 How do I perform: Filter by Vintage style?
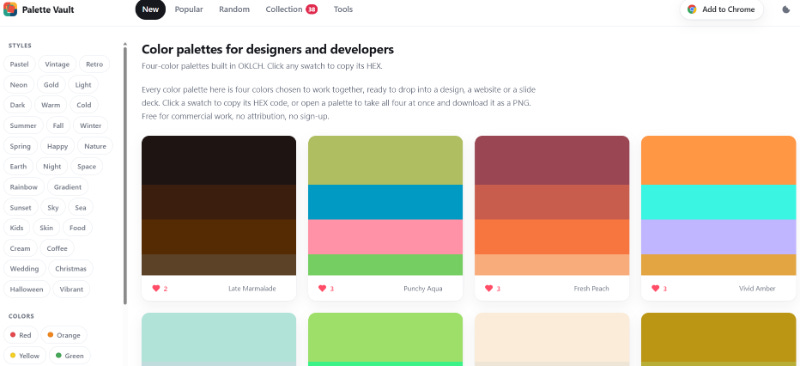click(57, 64)
